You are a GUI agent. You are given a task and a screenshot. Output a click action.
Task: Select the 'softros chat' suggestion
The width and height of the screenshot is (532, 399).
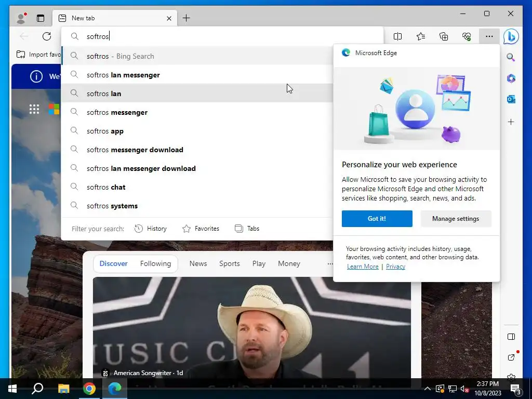click(197, 187)
